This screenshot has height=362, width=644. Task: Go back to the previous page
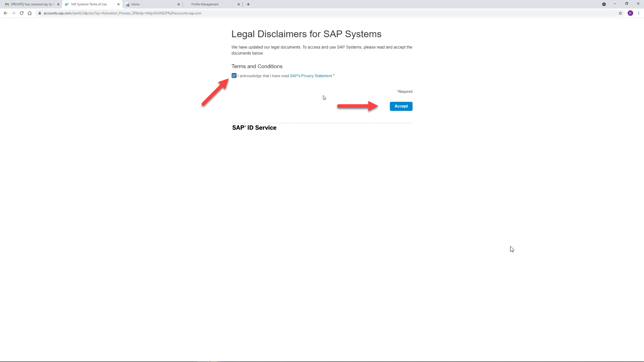click(5, 13)
